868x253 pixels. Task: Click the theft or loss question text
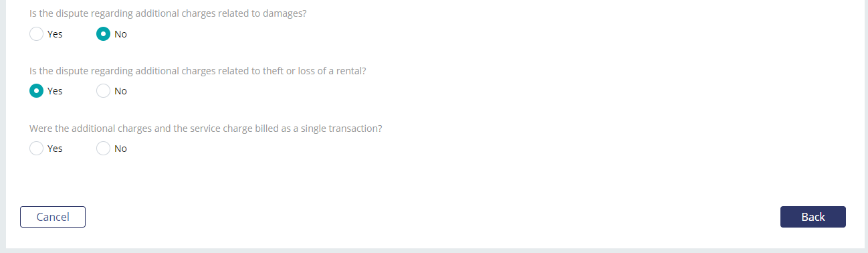pos(198,70)
